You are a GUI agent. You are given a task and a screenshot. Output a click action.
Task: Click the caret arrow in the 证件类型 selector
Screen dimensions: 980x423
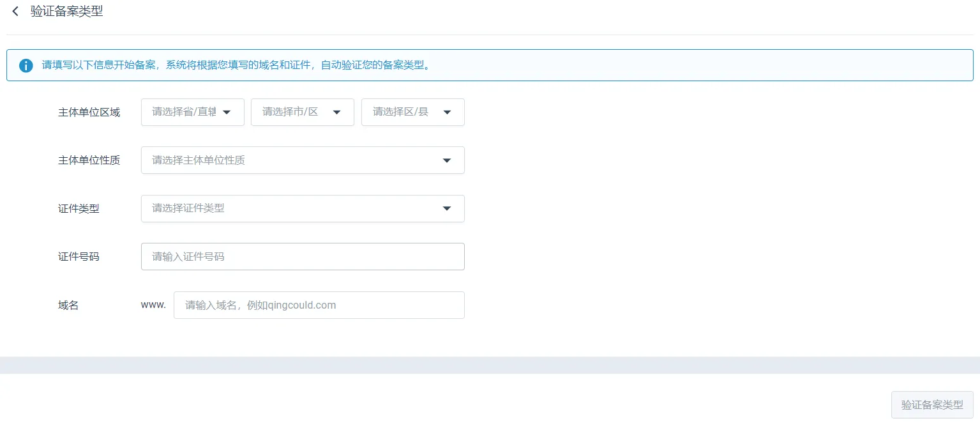[447, 208]
